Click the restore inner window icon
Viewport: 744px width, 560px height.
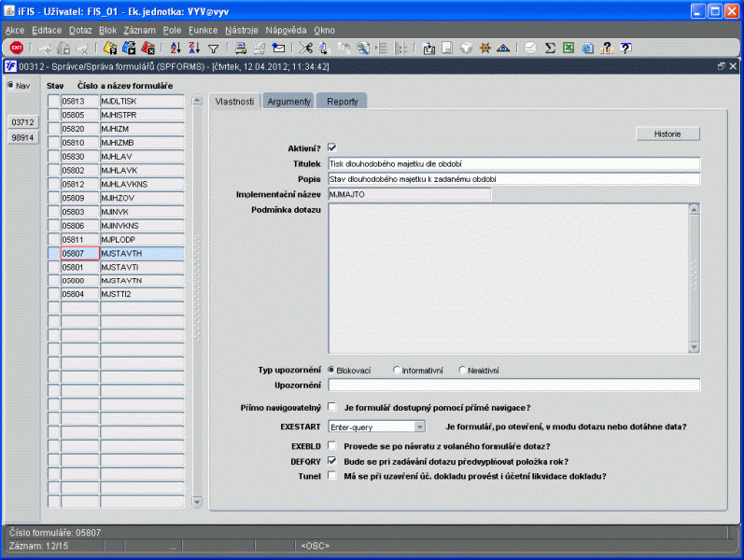coord(722,66)
